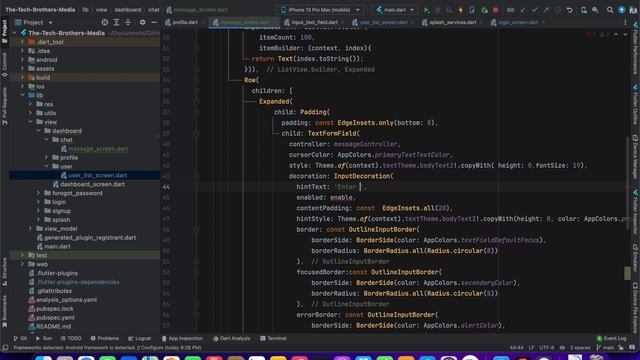Click the UTF-8 encoding status entry
The width and height of the screenshot is (640, 360).
547,348
